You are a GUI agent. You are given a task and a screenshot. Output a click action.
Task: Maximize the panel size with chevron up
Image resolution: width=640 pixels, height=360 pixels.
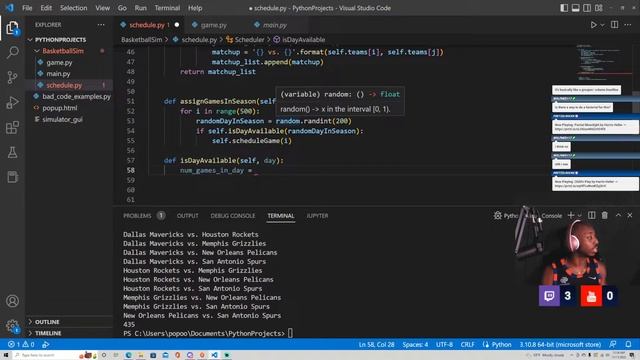click(618, 215)
